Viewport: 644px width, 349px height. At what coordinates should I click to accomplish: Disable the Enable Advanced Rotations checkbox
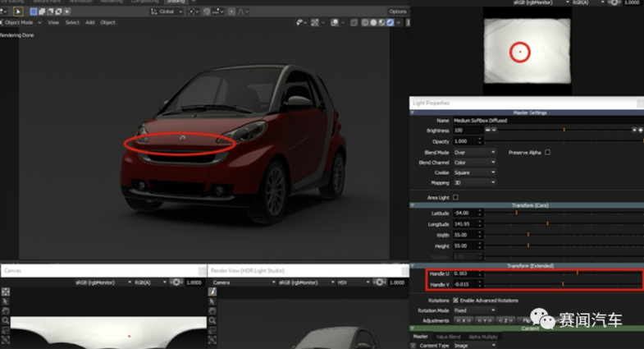(x=455, y=301)
